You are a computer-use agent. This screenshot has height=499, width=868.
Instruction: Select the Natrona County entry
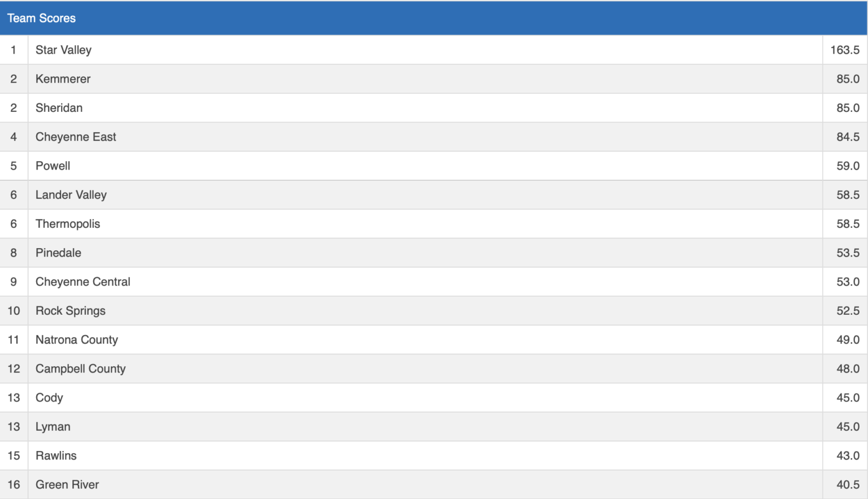click(76, 340)
